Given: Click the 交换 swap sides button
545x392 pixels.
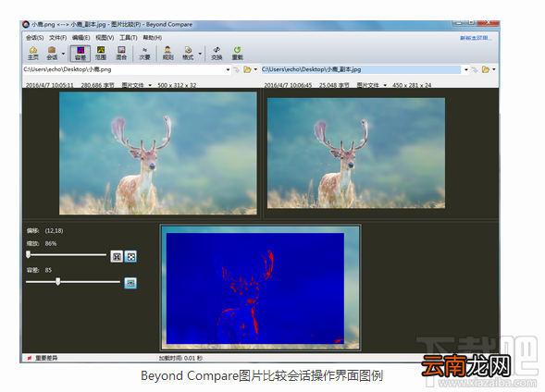Looking at the screenshot, I should [217, 53].
